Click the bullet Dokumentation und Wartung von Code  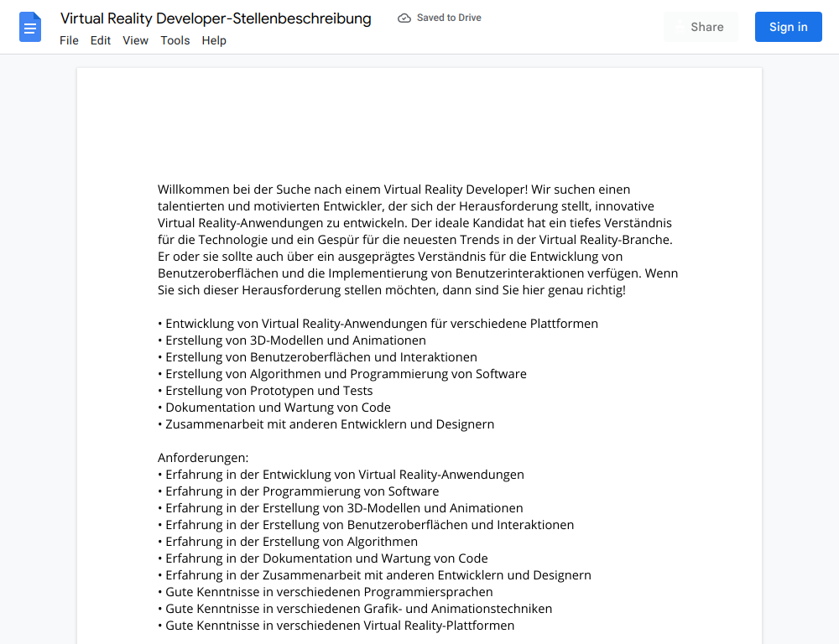pos(274,408)
